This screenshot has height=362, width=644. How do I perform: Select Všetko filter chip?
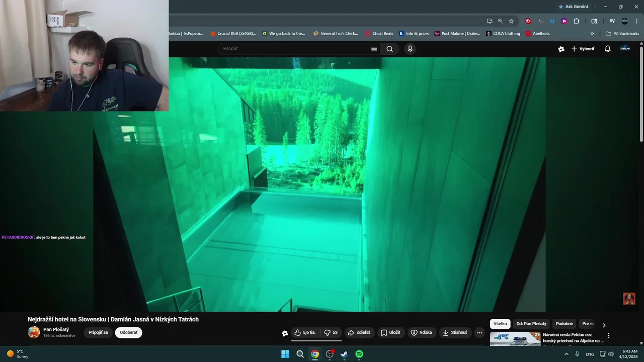500,324
